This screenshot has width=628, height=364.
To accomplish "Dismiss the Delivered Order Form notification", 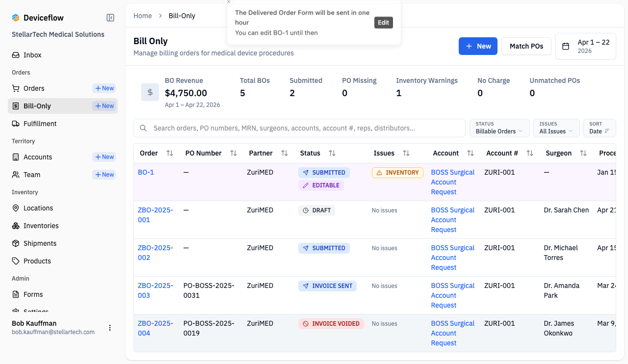I will point(229,2).
